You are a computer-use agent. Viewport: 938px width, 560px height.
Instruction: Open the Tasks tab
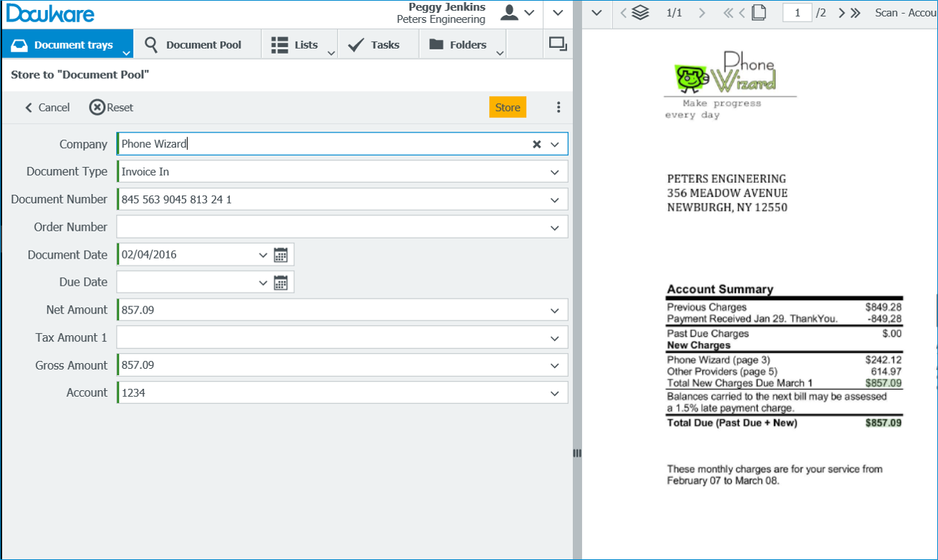[374, 44]
